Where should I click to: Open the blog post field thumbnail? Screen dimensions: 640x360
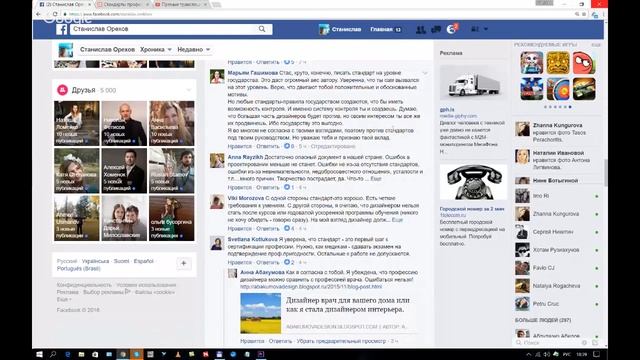260,313
